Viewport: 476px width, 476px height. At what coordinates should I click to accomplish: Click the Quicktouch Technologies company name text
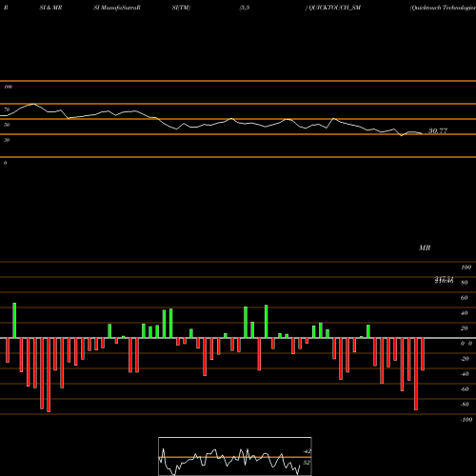(x=443, y=8)
